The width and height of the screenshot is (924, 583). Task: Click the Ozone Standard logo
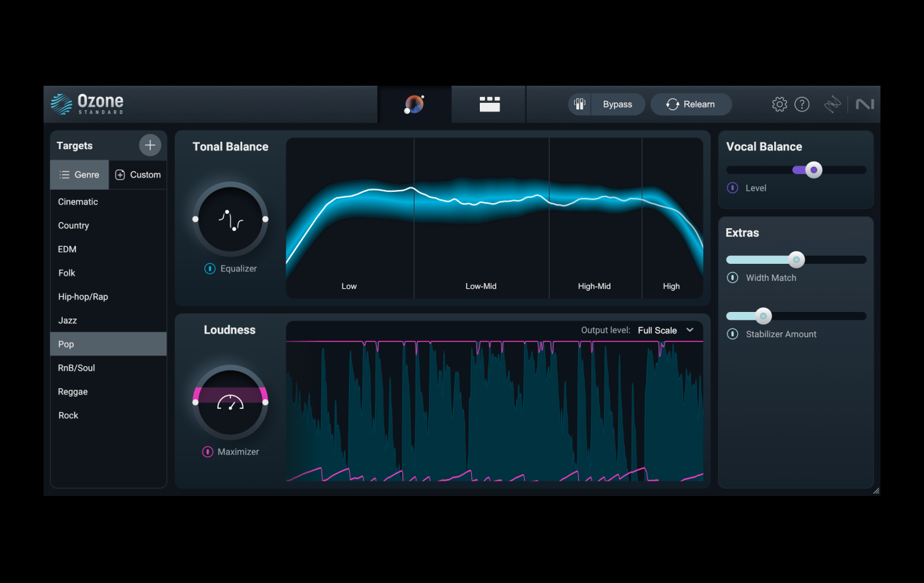click(86, 104)
